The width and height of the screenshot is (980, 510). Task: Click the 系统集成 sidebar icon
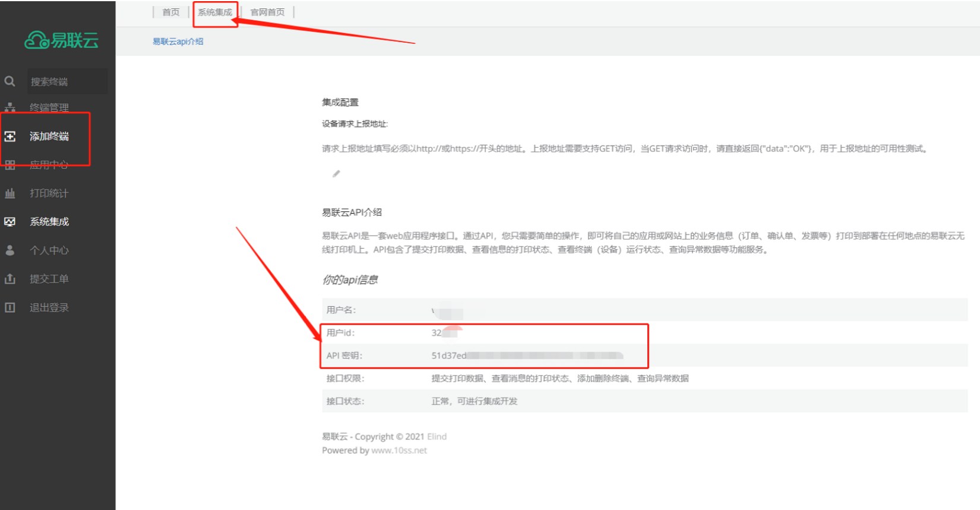(10, 222)
